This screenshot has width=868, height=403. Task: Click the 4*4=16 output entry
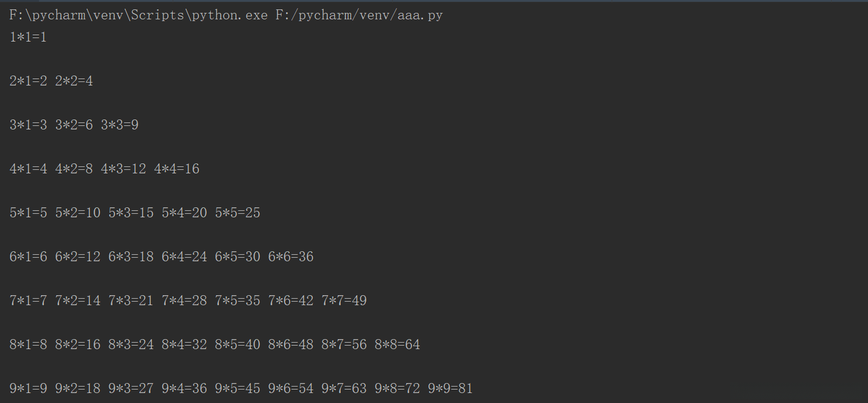(176, 169)
